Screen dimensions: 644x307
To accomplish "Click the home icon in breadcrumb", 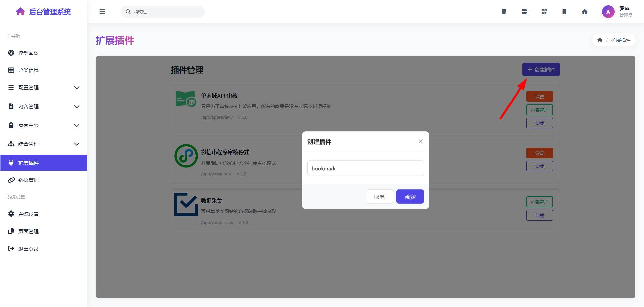I will coord(600,40).
